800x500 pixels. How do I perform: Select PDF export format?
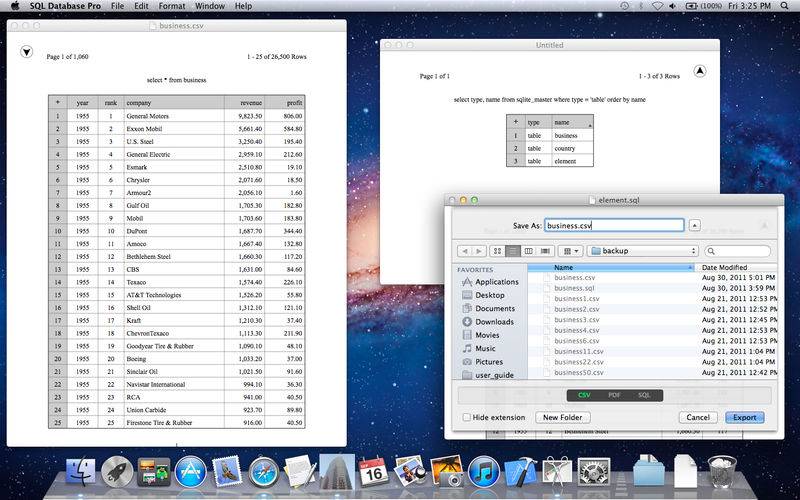[614, 396]
